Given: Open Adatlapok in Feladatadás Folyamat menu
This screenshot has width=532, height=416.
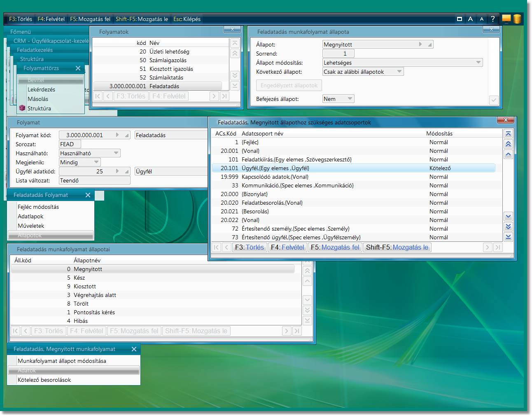Looking at the screenshot, I should [30, 216].
